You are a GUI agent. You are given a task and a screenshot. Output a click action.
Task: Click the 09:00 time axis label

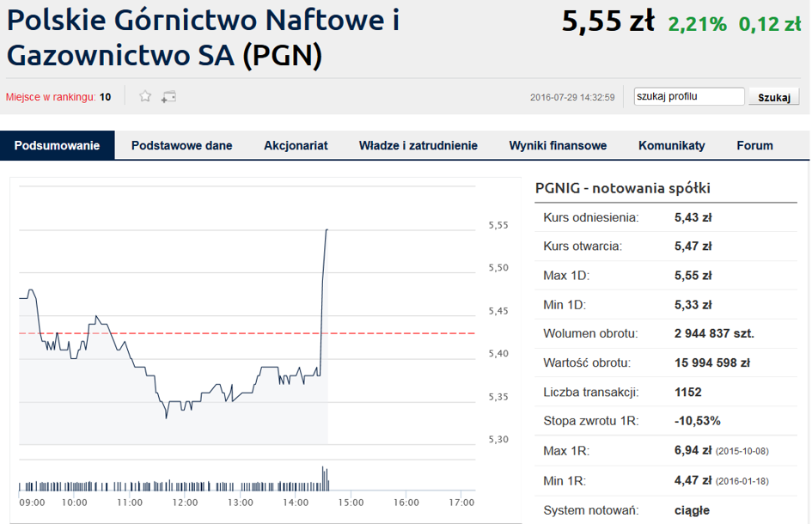pos(32,503)
